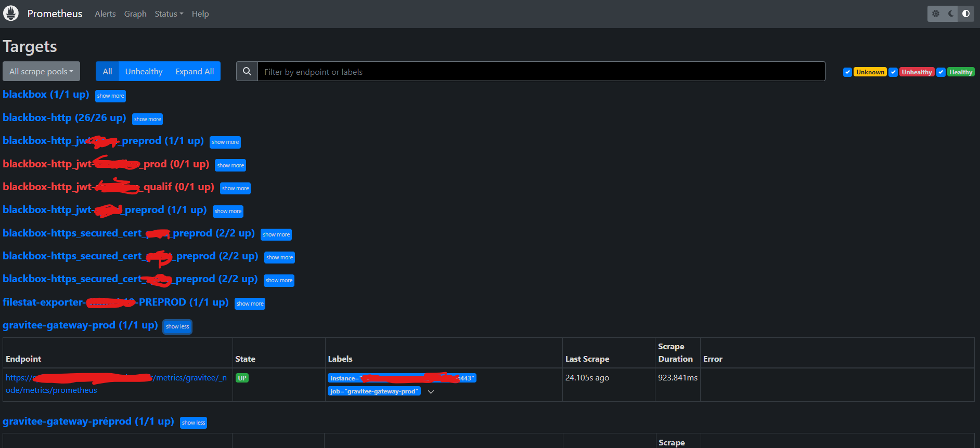Open the failing prod (0/1 up) pool link
Screen dimensions: 980x448
pyautogui.click(x=106, y=164)
